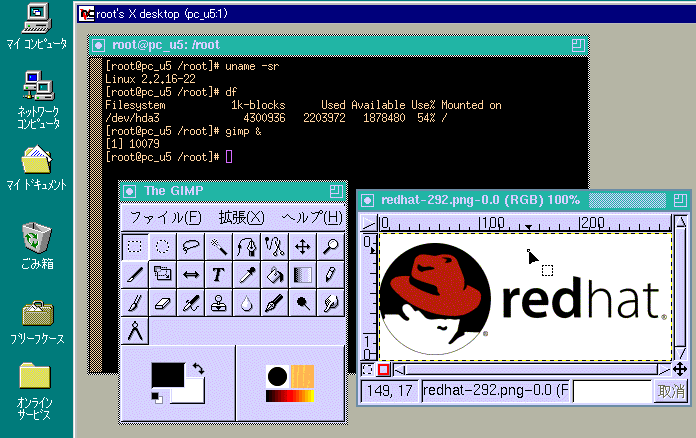Open the orange active pattern indicator
The height and width of the screenshot is (438, 696).
[302, 376]
